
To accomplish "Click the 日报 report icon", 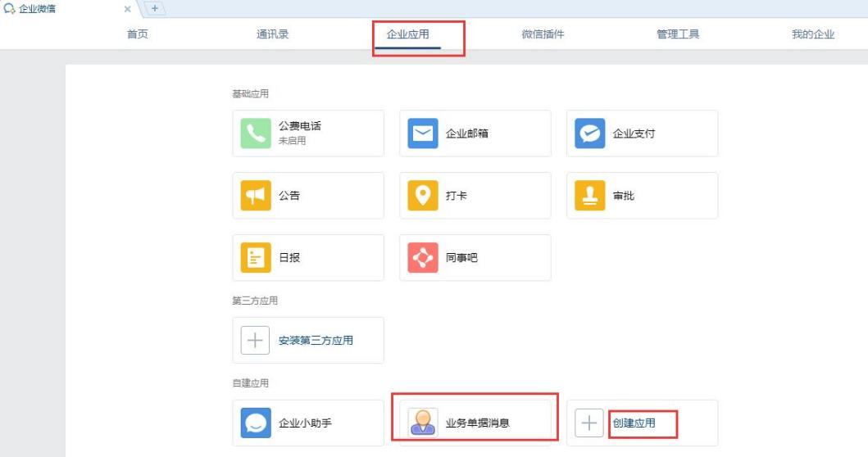I will click(x=256, y=258).
